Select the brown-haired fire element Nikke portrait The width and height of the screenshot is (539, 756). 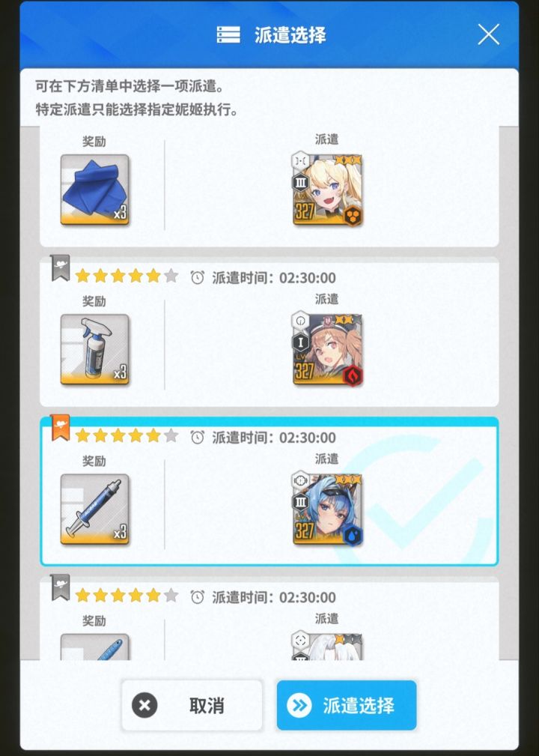(327, 349)
